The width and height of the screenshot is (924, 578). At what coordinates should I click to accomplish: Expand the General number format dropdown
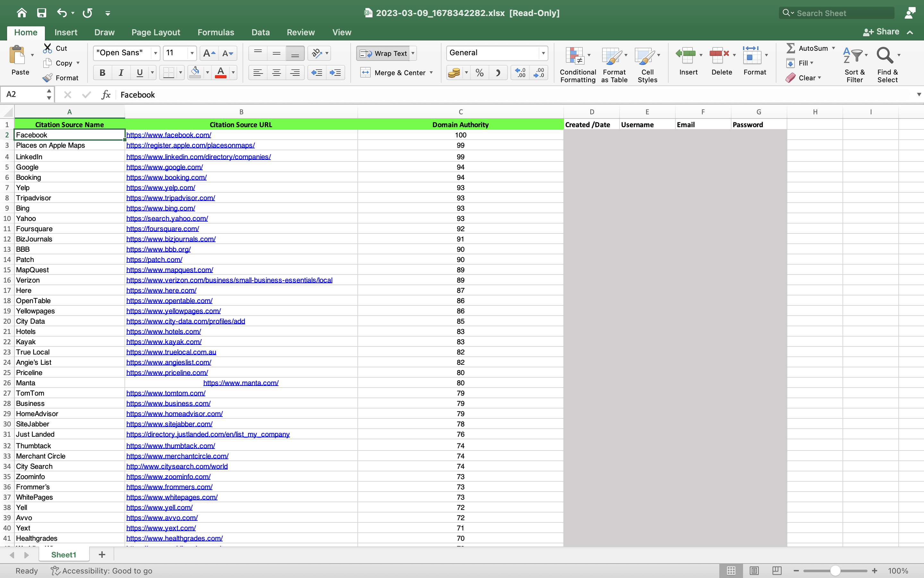[x=543, y=53]
